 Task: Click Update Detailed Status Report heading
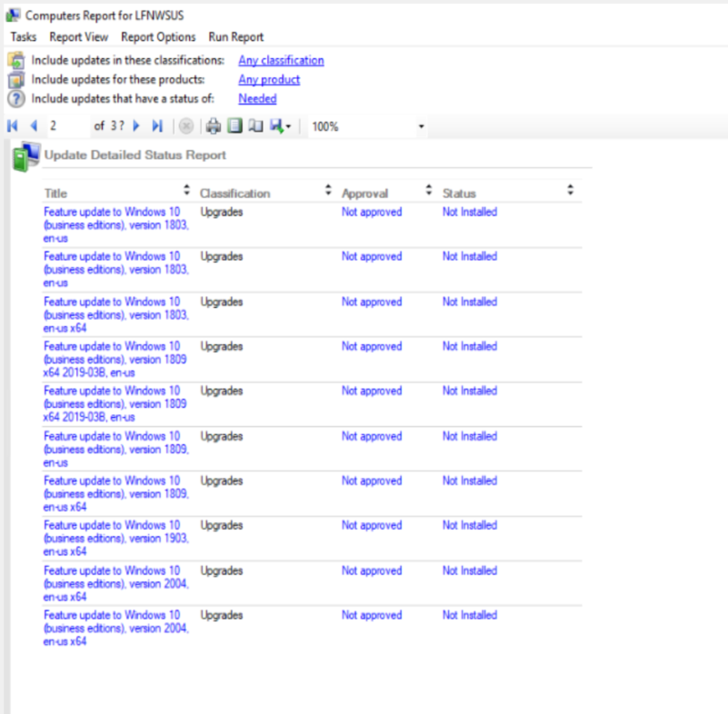click(x=135, y=155)
